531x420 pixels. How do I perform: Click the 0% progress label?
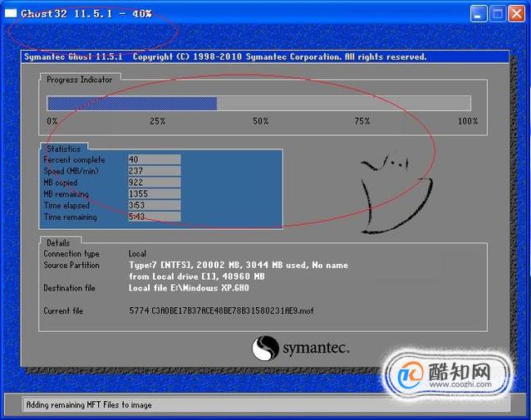click(52, 121)
